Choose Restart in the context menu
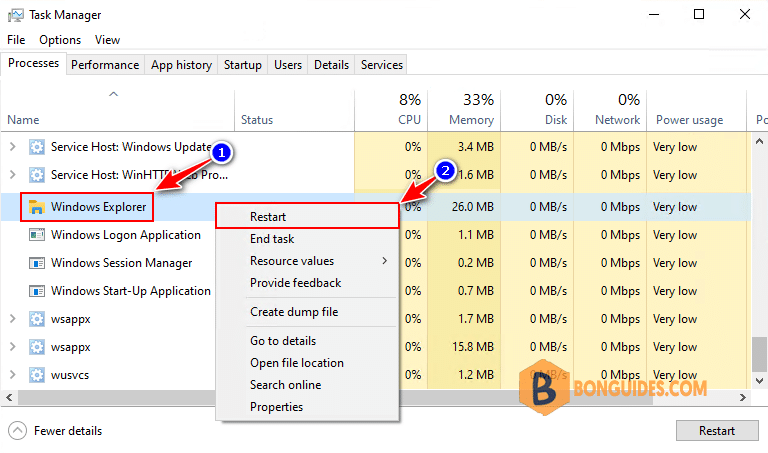 (307, 216)
